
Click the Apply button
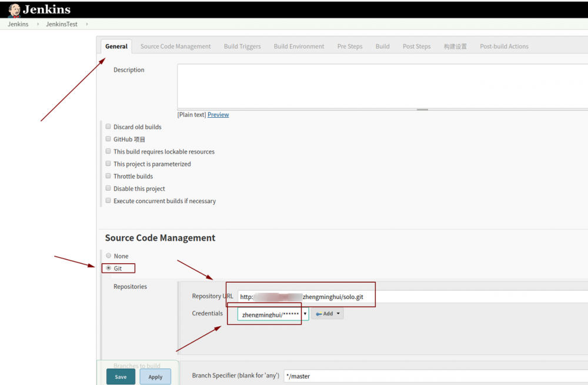click(155, 377)
